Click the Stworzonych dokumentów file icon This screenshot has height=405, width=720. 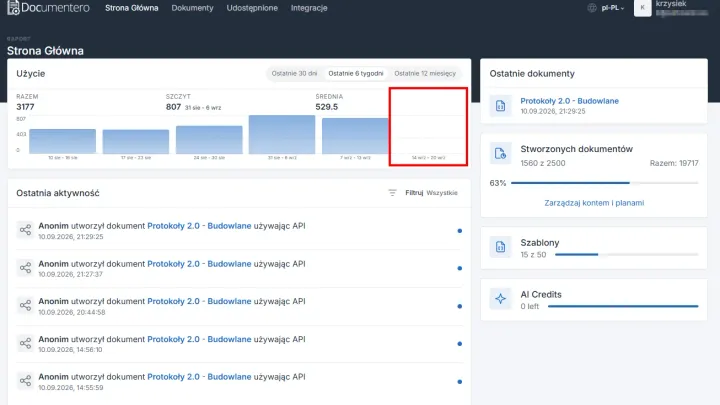tap(501, 153)
